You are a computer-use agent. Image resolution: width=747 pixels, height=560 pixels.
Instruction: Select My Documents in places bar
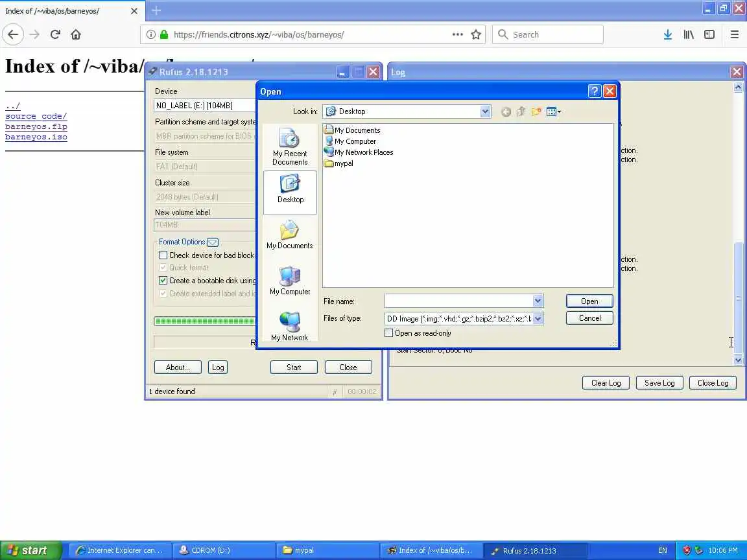point(290,235)
